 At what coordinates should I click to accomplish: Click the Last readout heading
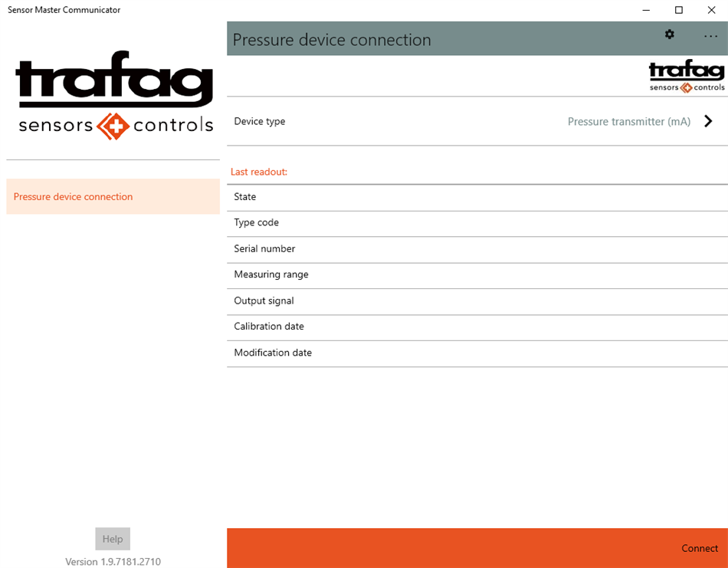click(259, 172)
